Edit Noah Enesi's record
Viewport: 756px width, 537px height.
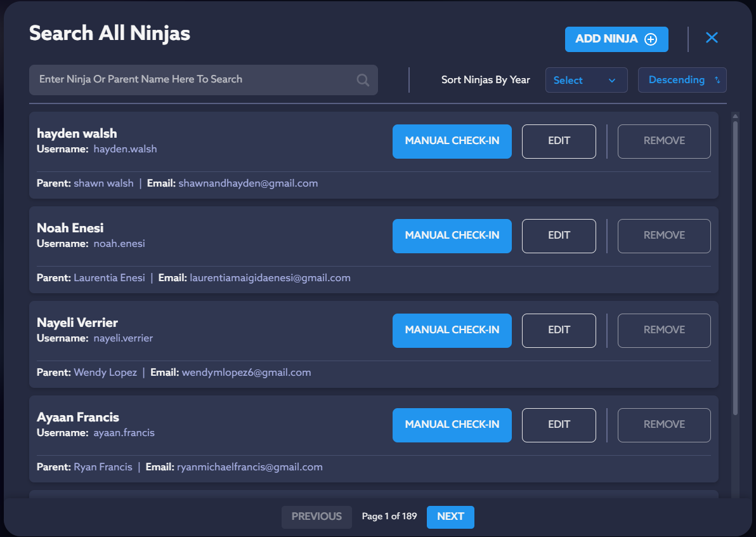click(559, 235)
